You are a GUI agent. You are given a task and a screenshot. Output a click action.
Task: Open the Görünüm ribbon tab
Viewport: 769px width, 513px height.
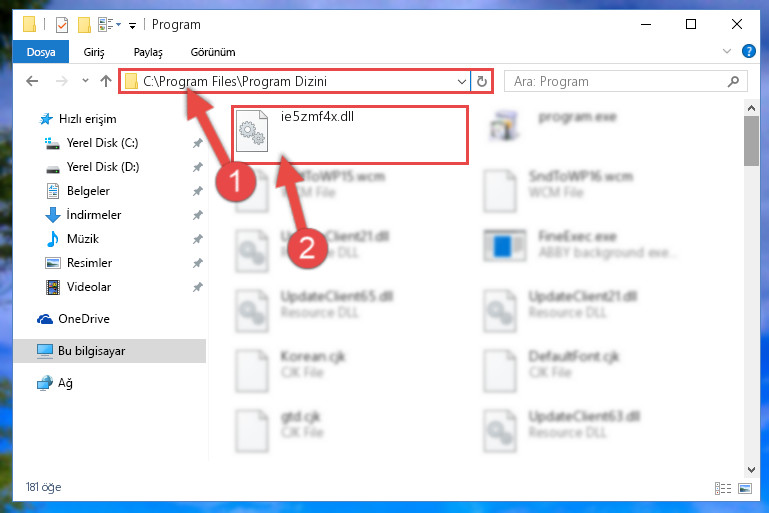[x=213, y=52]
